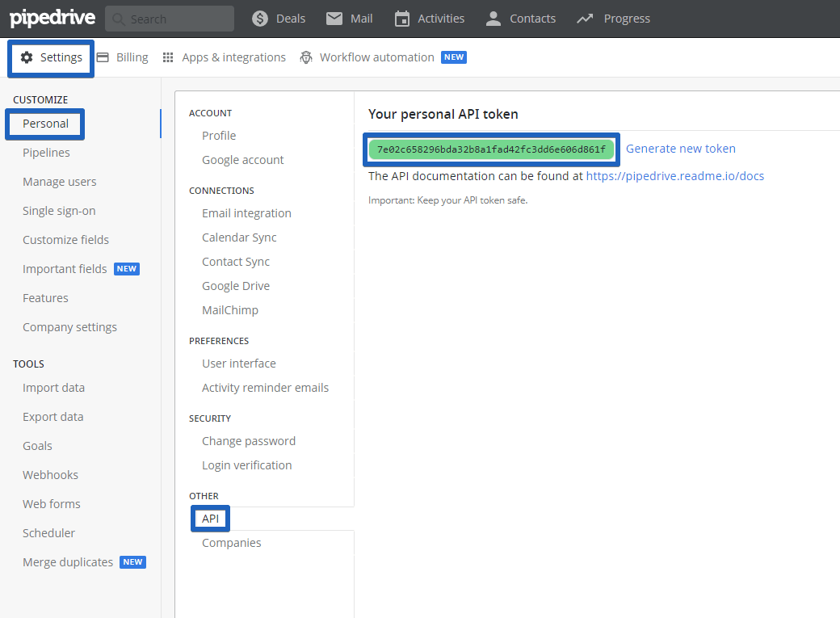Click the Deals dollar icon
This screenshot has height=618, width=840.
pyautogui.click(x=260, y=19)
